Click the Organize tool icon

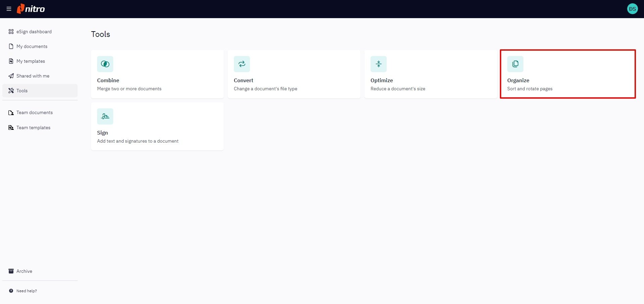[x=515, y=64]
